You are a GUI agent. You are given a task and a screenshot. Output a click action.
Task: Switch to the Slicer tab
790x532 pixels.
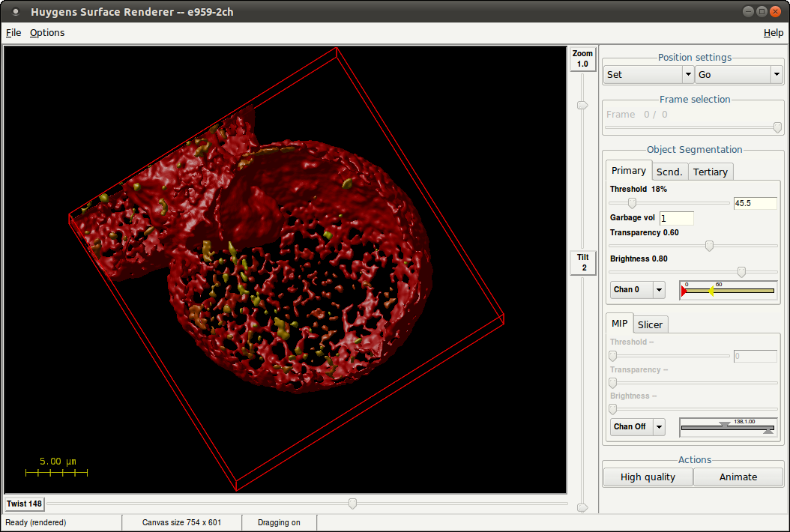[650, 324]
